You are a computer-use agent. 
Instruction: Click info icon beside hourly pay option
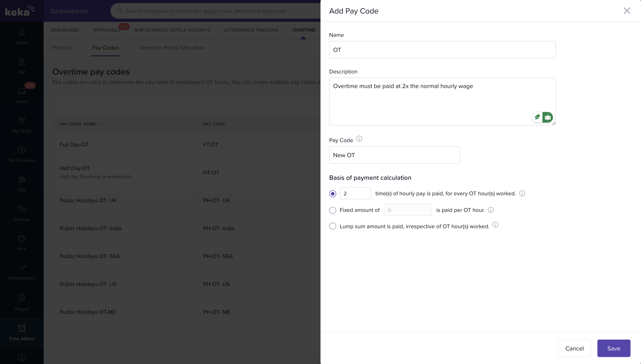pos(522,194)
